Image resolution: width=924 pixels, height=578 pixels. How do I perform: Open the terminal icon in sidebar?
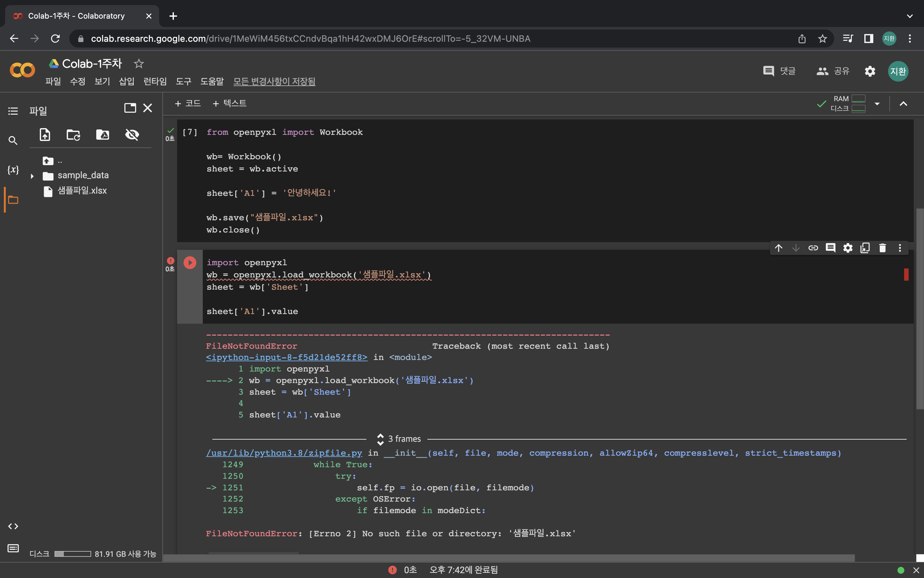pyautogui.click(x=13, y=548)
